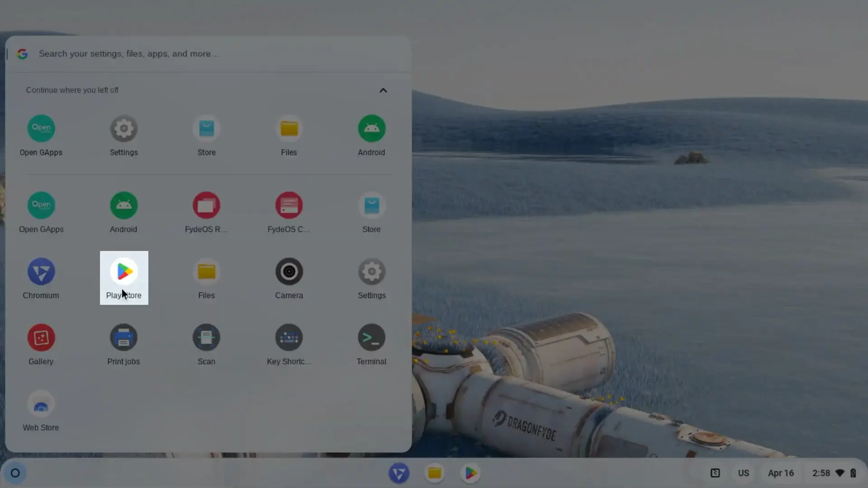
Task: Open Files from the shelf
Action: tap(434, 473)
